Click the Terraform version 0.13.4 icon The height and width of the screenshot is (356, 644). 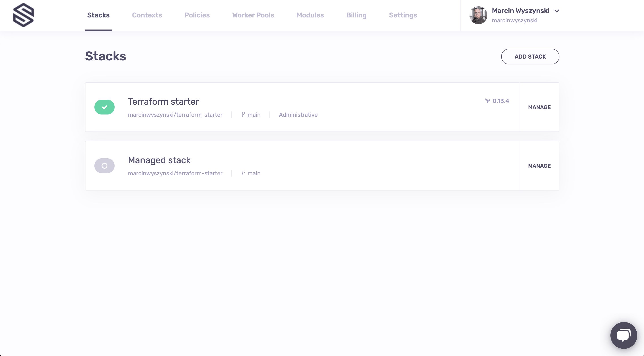[x=487, y=101]
